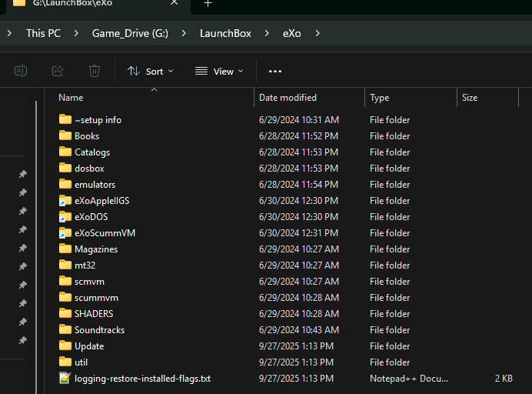Viewport: 532px width, 394px height.
Task: Select the eXoAppleIIGS shortcut icon
Action: pyautogui.click(x=65, y=201)
